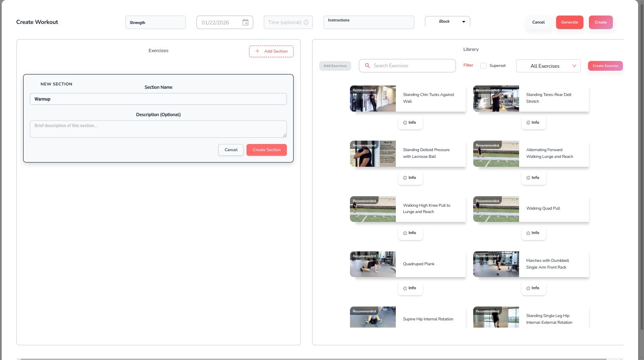This screenshot has width=644, height=360.
Task: Toggle the Superset checkbox
Action: pyautogui.click(x=483, y=66)
